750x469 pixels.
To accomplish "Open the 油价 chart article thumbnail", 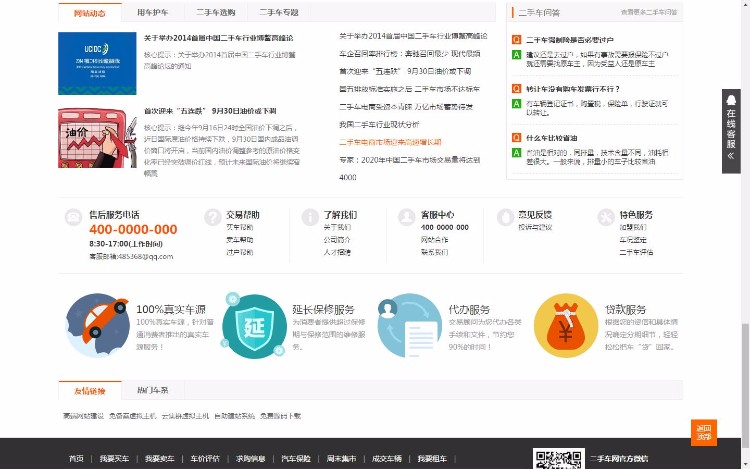I will [x=97, y=138].
